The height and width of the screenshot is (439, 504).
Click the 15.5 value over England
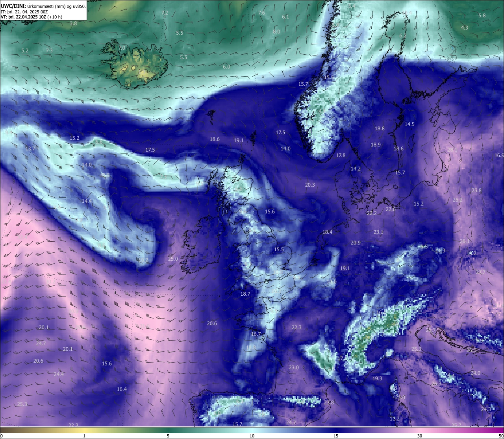pos(279,249)
